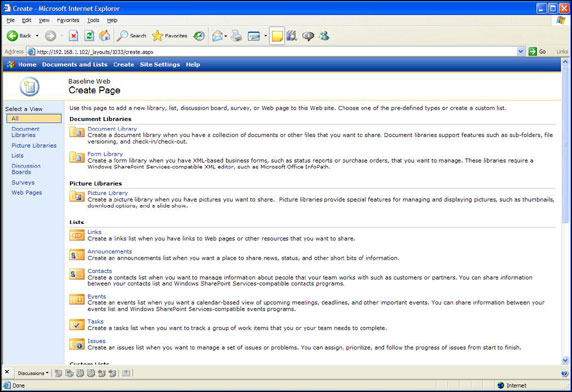Screen dimensions: 572x392
Task: Create an Events list
Action: coord(97,296)
